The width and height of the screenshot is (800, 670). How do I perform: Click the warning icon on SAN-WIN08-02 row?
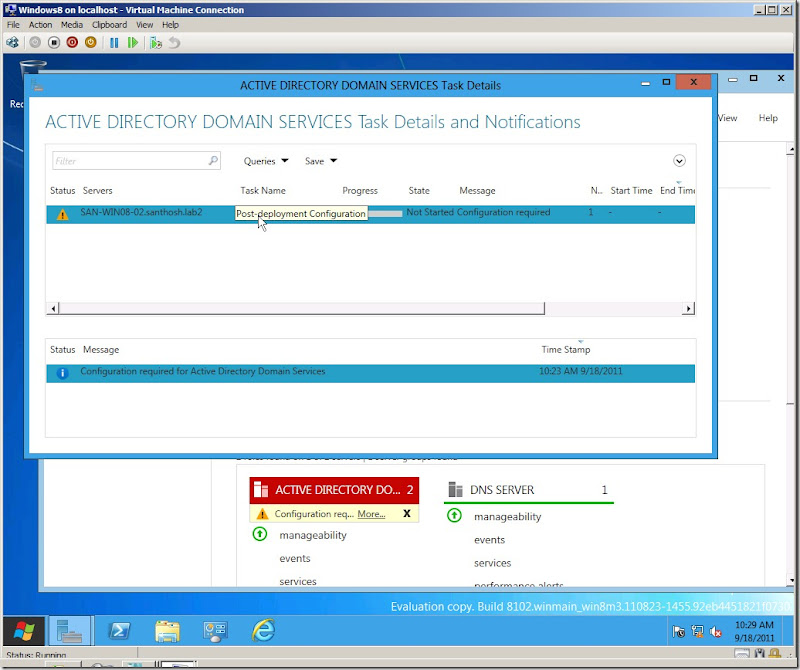[62, 214]
